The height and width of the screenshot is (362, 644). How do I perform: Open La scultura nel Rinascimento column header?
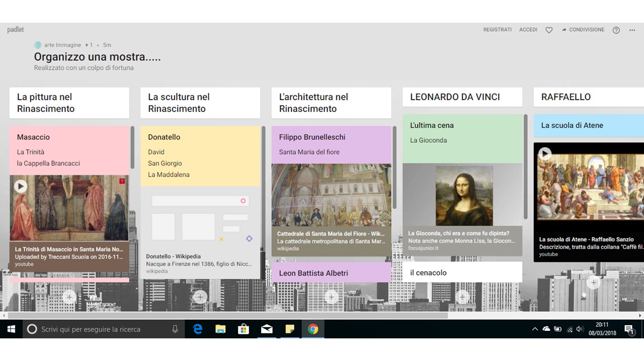pyautogui.click(x=200, y=103)
